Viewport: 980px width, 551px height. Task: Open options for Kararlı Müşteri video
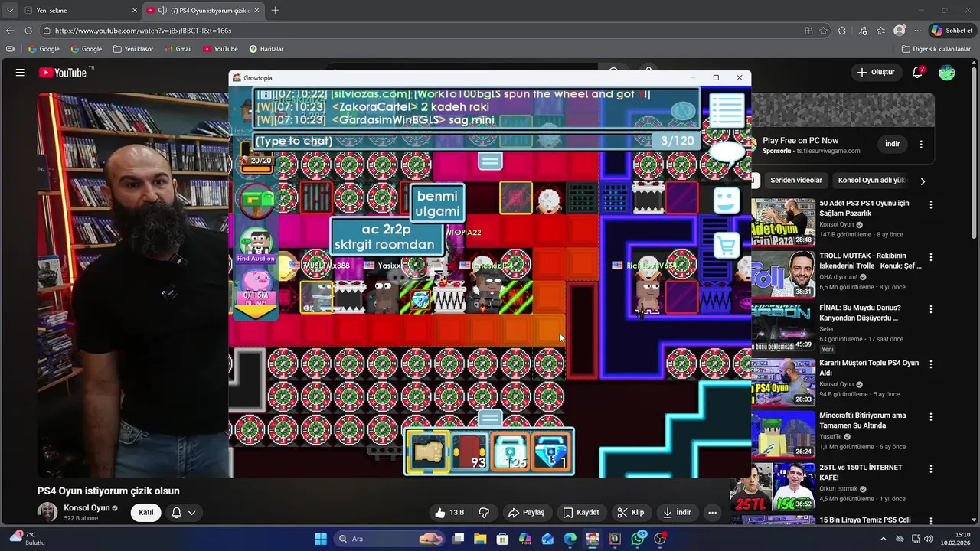[930, 365]
